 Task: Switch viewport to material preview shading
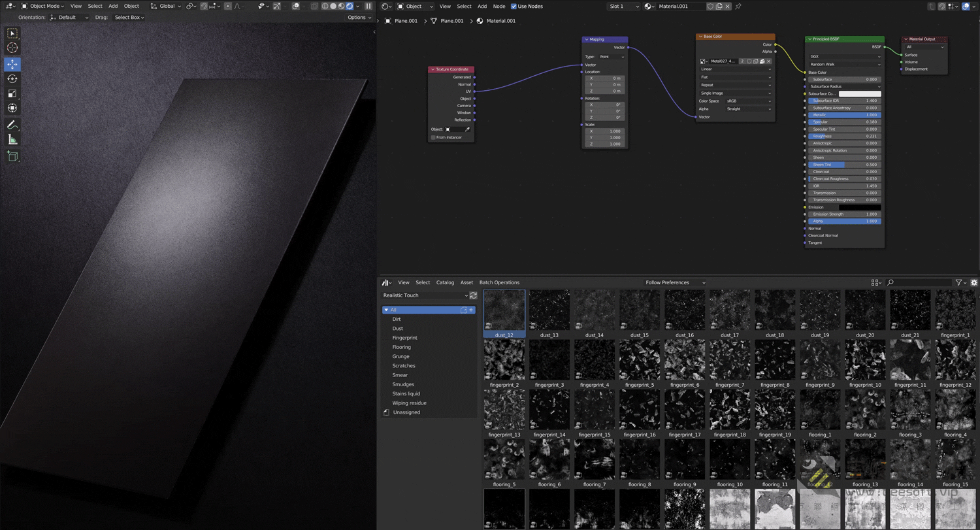[x=341, y=6]
